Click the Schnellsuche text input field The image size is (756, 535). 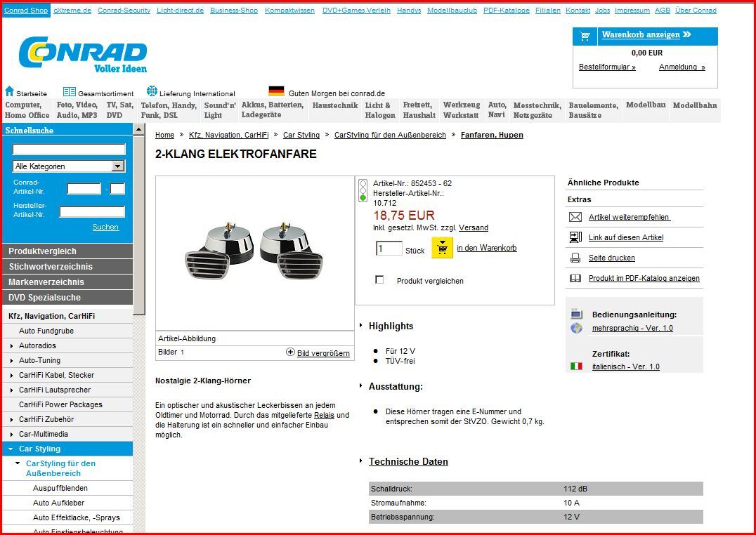tap(69, 150)
